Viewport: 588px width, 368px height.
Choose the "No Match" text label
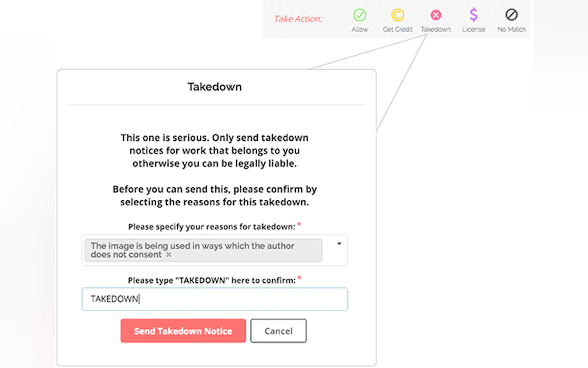[x=511, y=29]
